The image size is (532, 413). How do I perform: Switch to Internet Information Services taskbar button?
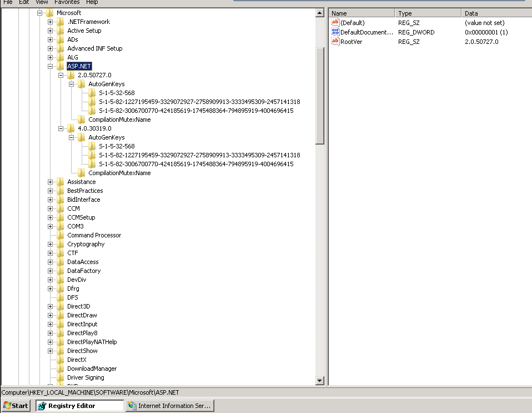(169, 406)
